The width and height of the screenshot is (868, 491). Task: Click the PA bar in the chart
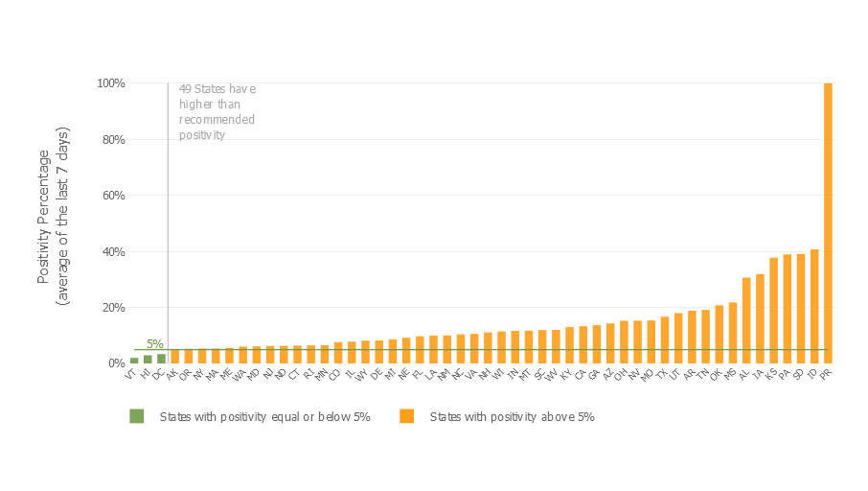(x=788, y=308)
